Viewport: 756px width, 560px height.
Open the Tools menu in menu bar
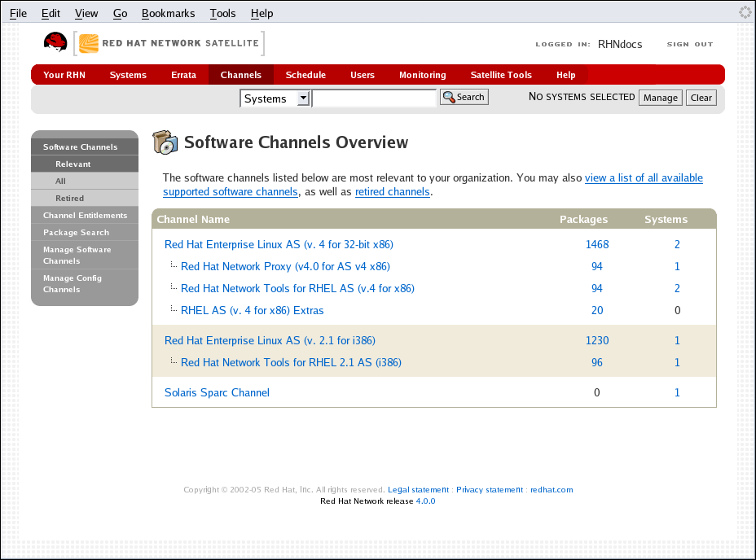(x=222, y=13)
